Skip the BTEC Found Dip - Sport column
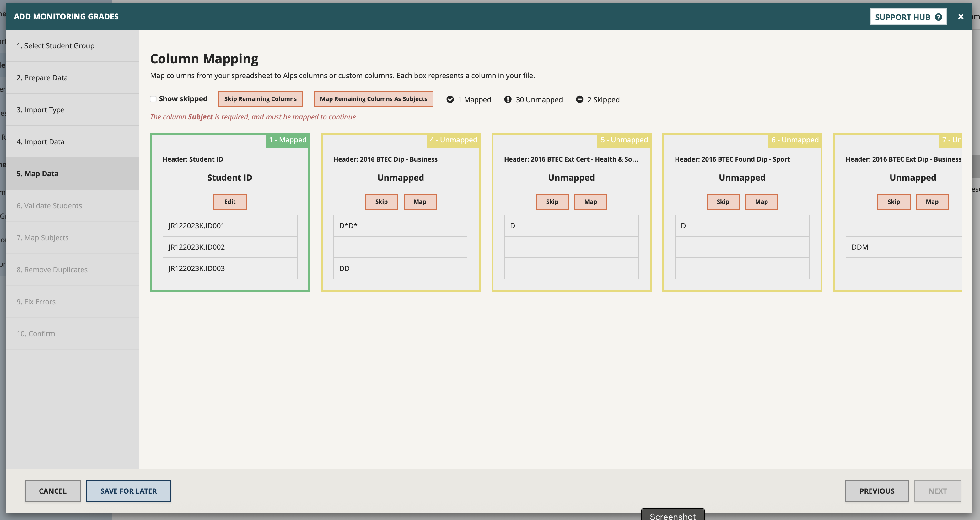Image resolution: width=980 pixels, height=520 pixels. (x=723, y=201)
